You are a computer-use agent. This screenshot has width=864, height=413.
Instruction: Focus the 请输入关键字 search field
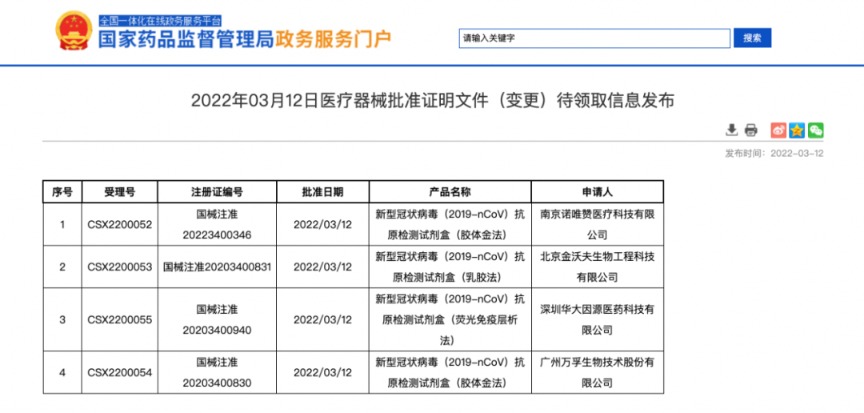point(595,38)
